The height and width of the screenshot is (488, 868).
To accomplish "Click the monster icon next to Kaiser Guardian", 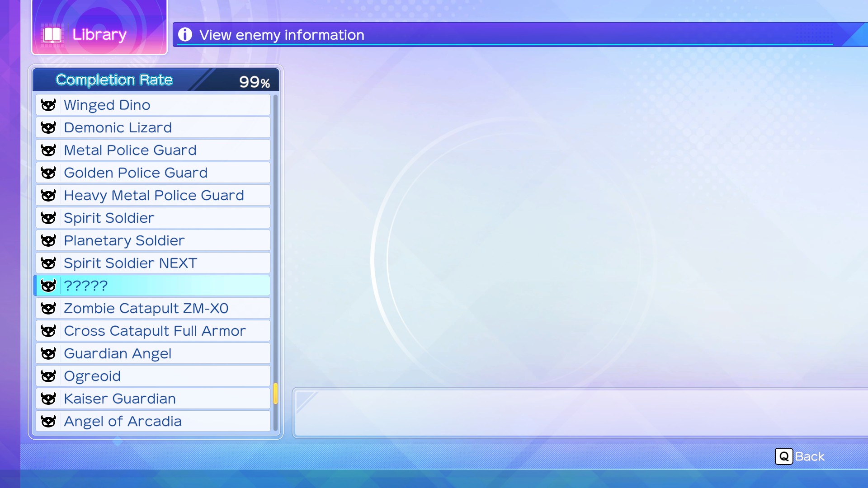I will [x=48, y=399].
